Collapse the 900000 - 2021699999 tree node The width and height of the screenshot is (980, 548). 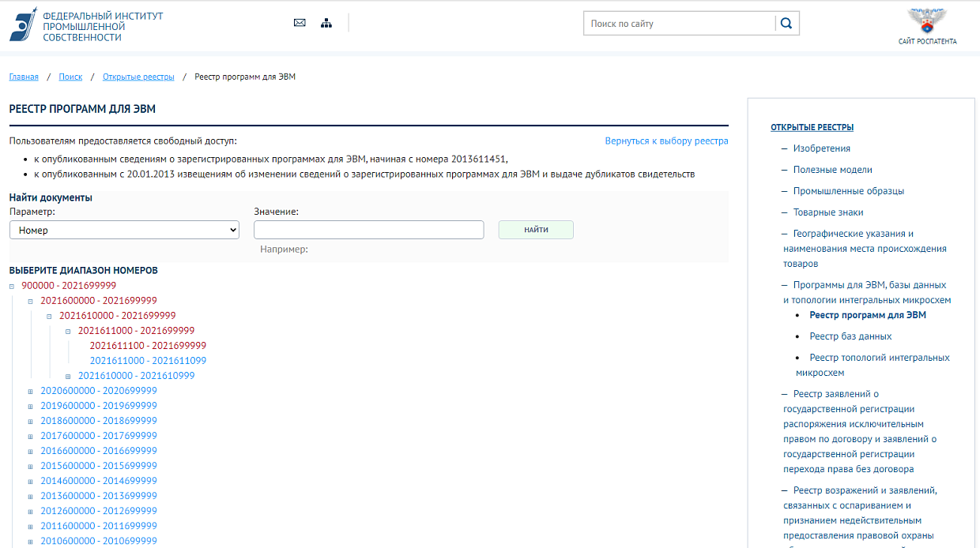click(x=12, y=287)
